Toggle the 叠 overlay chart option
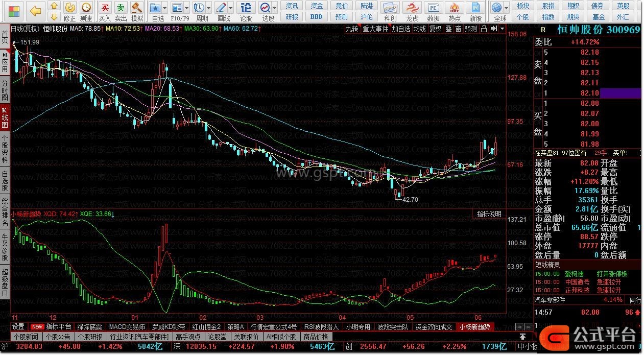The height and width of the screenshot is (355, 644). pyautogui.click(x=448, y=29)
